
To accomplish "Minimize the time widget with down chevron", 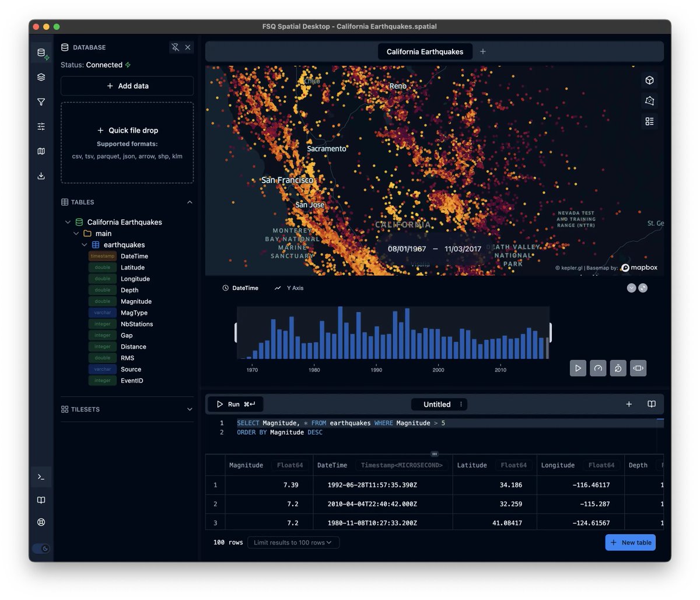I will click(631, 288).
